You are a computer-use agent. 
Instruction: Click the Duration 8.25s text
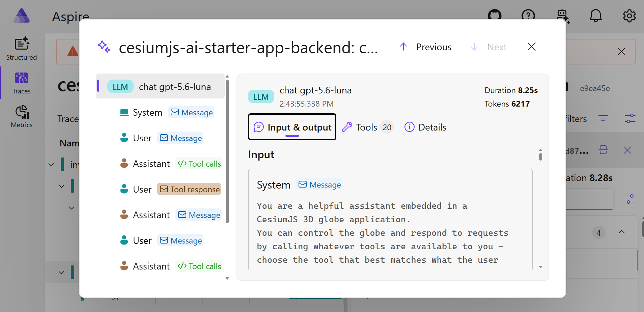[x=511, y=90]
